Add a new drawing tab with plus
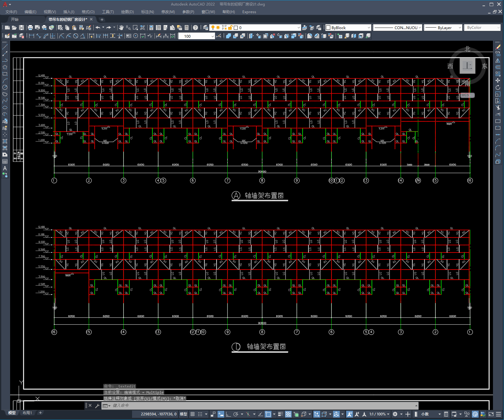 (x=102, y=19)
